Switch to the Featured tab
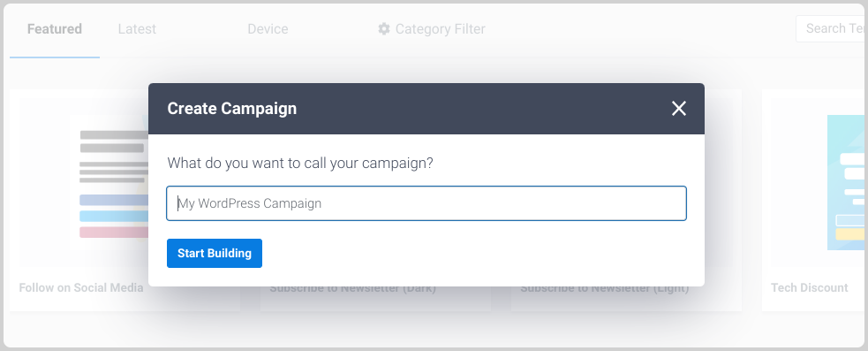 coord(54,29)
